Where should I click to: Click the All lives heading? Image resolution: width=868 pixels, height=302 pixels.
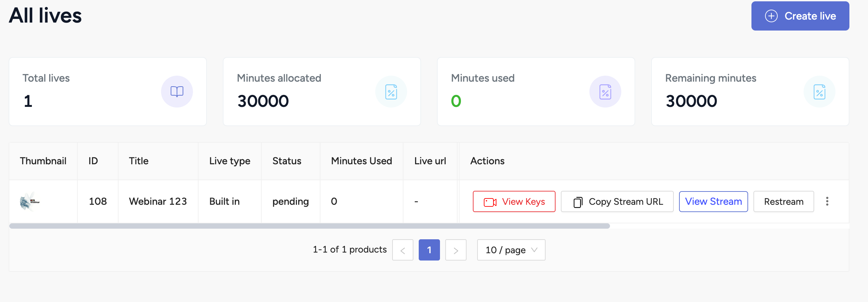pyautogui.click(x=45, y=16)
